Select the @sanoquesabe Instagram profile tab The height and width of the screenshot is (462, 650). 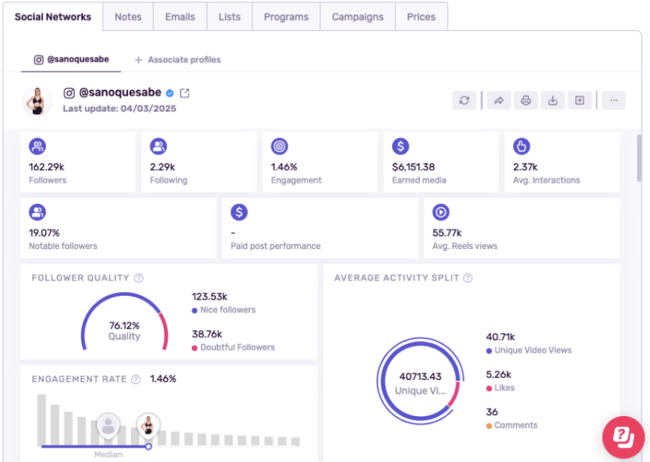(x=71, y=60)
